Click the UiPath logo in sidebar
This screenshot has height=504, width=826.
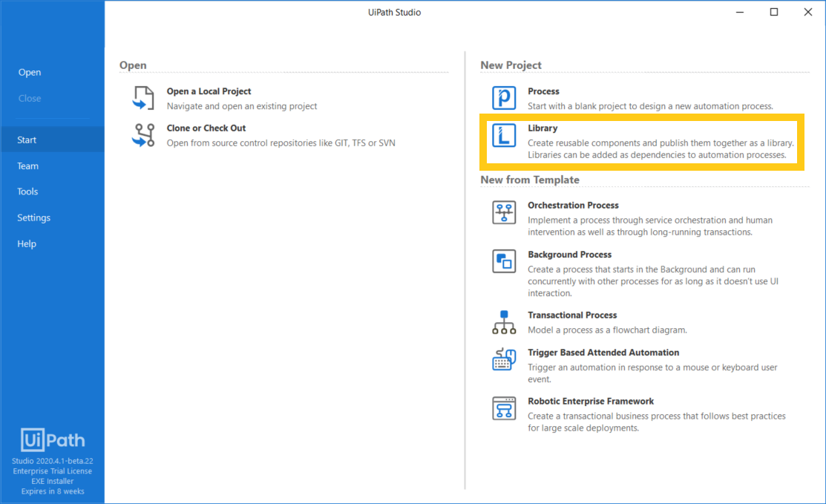point(53,439)
